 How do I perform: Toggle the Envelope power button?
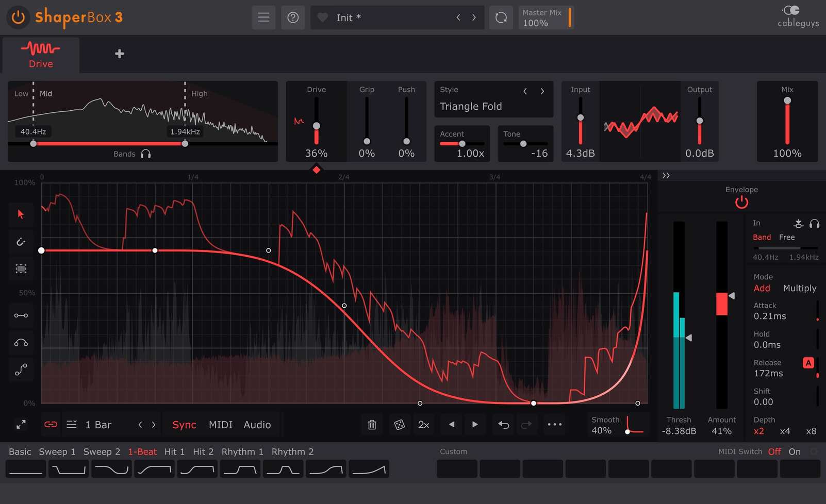[x=741, y=203]
